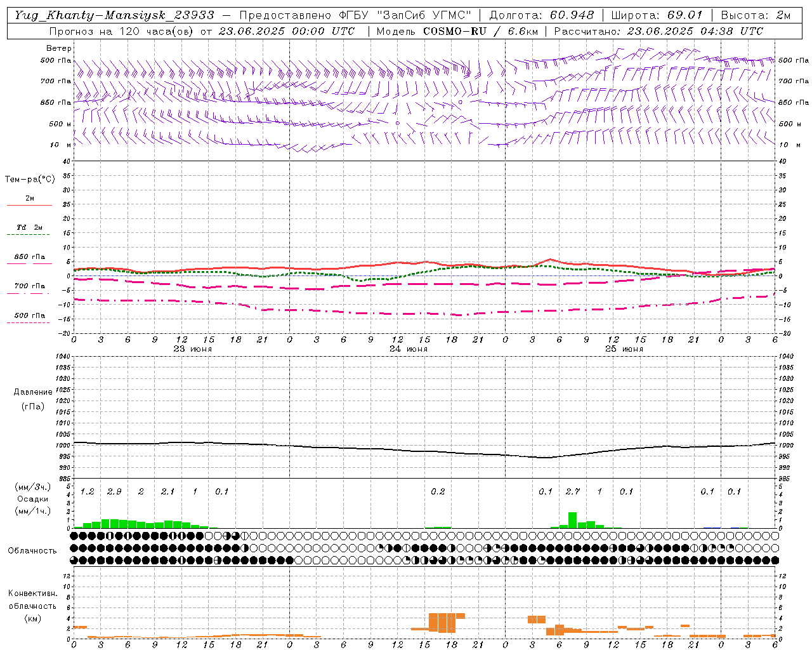Image resolution: width=812 pixels, height=650 pixels.
Task: Click the (мм/1ч.) precipitation unit label
Action: pos(32,511)
